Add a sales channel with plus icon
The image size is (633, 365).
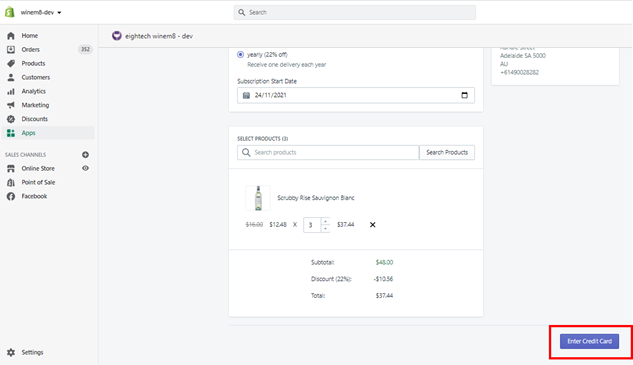(x=85, y=155)
